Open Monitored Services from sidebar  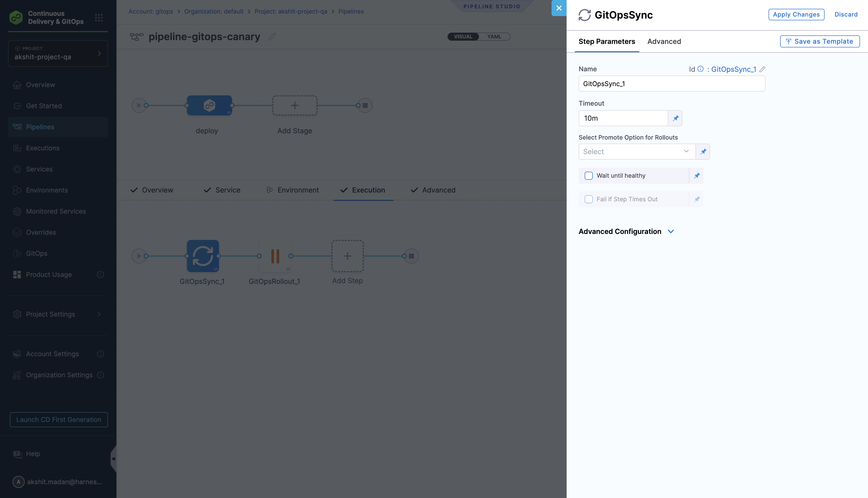56,211
